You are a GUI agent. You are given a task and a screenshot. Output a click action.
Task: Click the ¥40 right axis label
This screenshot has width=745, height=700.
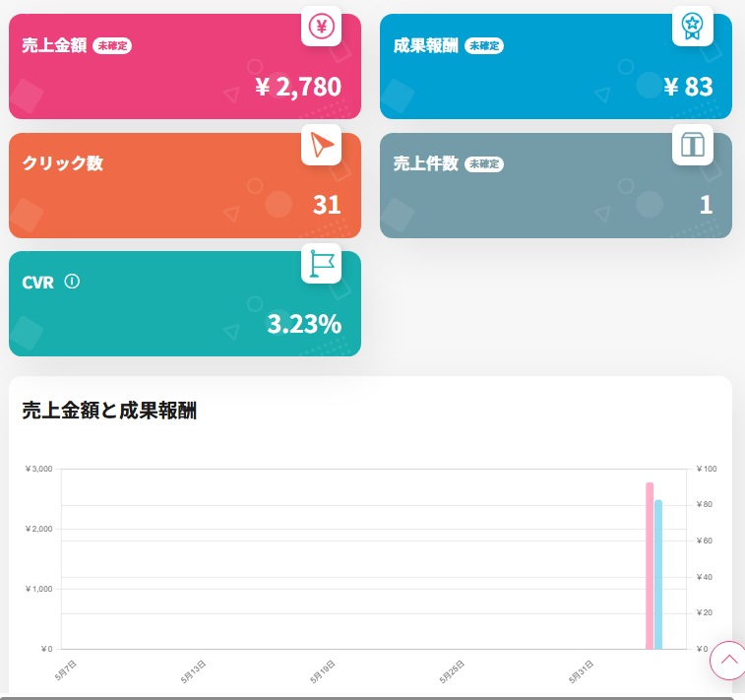tap(705, 577)
